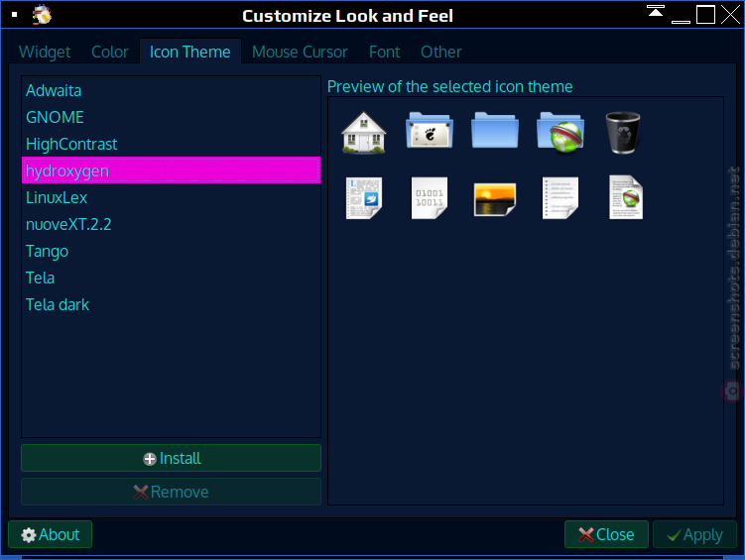Open the Mouse Cursor tab
This screenshot has width=745, height=560.
[300, 52]
